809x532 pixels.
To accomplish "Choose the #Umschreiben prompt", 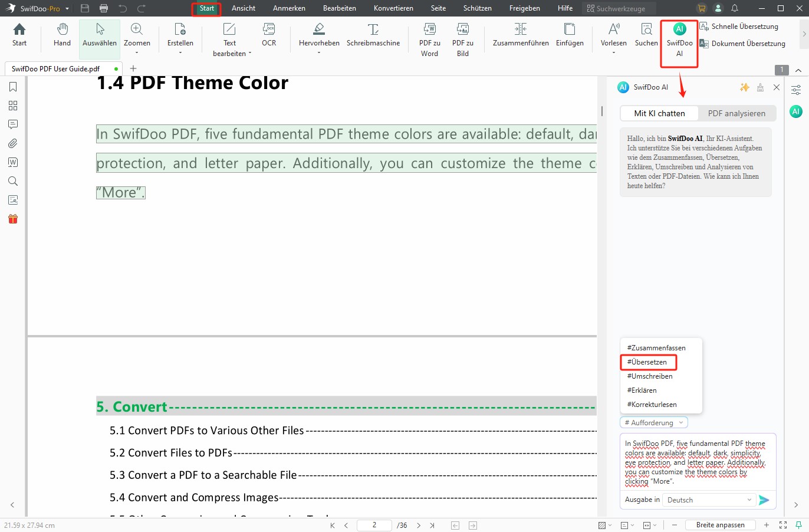I will point(650,376).
